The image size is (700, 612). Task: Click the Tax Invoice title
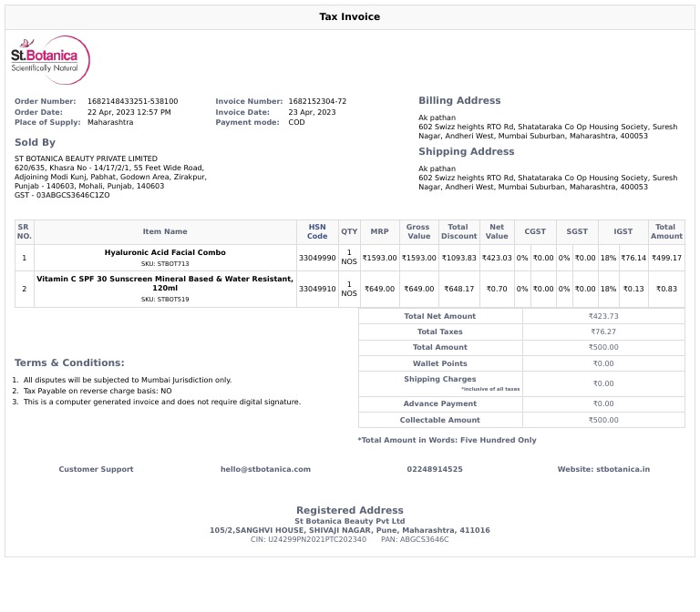coord(350,17)
